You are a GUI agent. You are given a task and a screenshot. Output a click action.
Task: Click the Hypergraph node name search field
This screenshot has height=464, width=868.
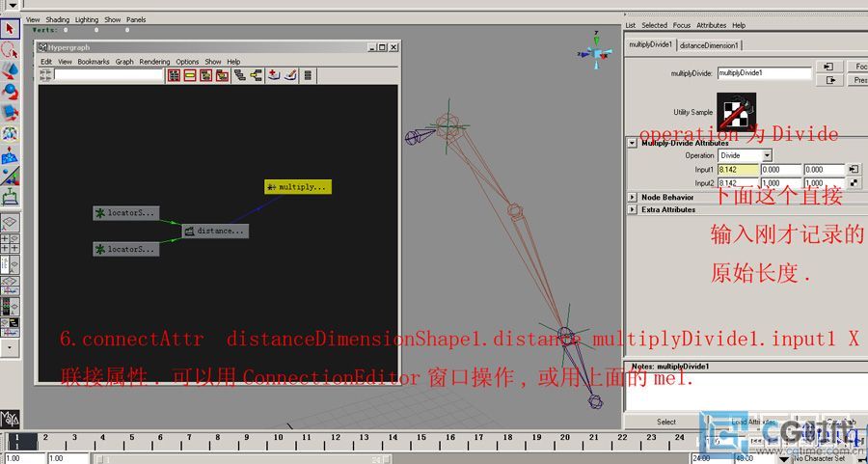tap(108, 75)
